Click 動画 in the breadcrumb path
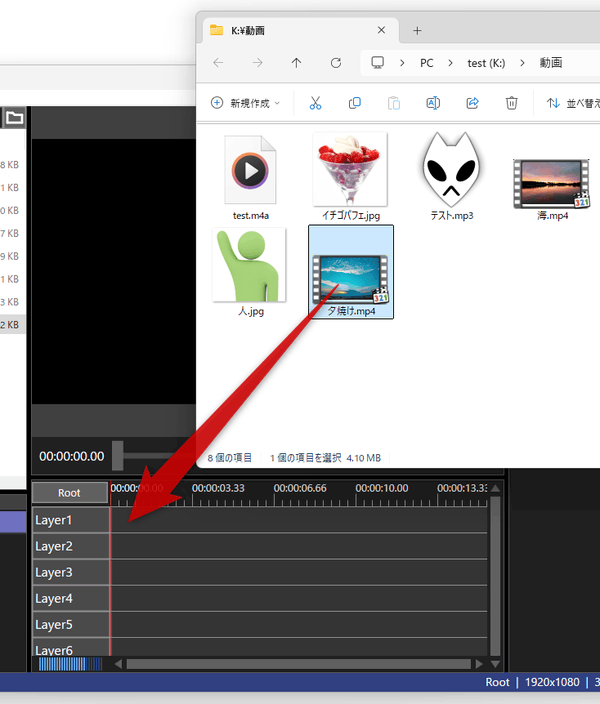The image size is (600, 704). point(551,63)
